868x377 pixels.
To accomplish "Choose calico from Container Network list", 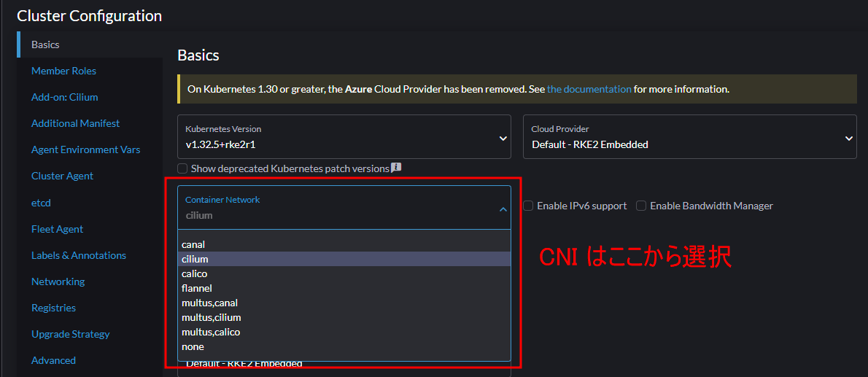I will click(344, 273).
